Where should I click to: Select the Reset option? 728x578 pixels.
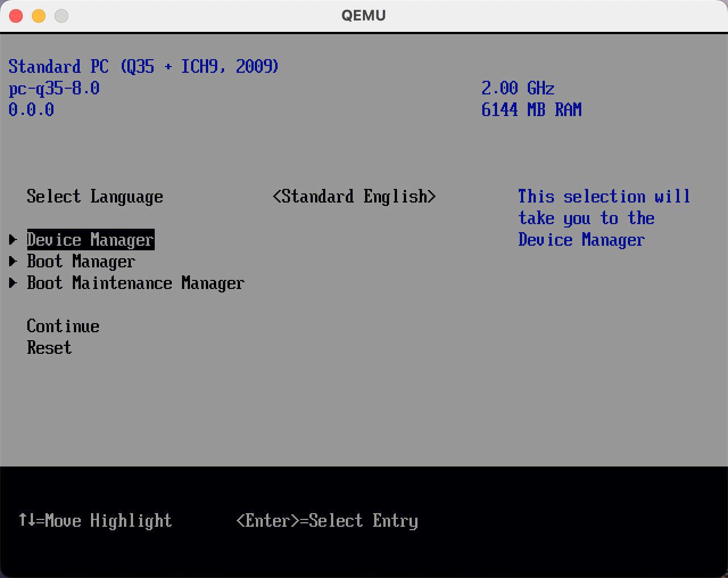tap(49, 348)
